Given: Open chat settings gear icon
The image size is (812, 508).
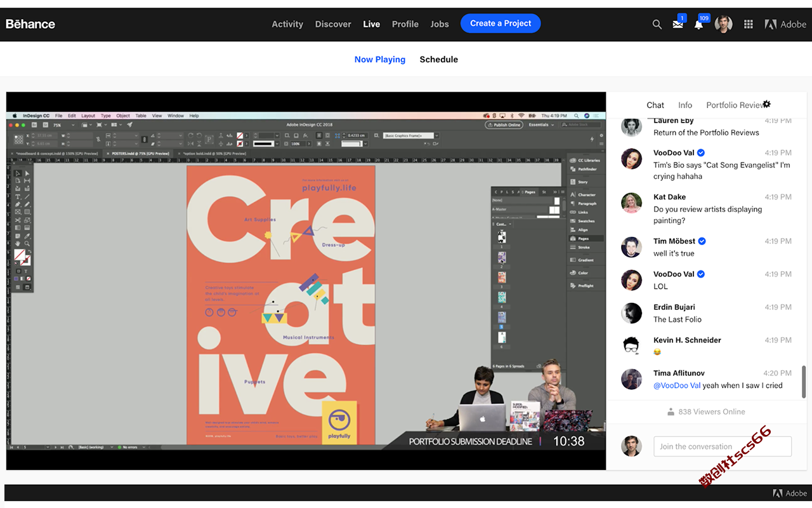Looking at the screenshot, I should (x=766, y=104).
